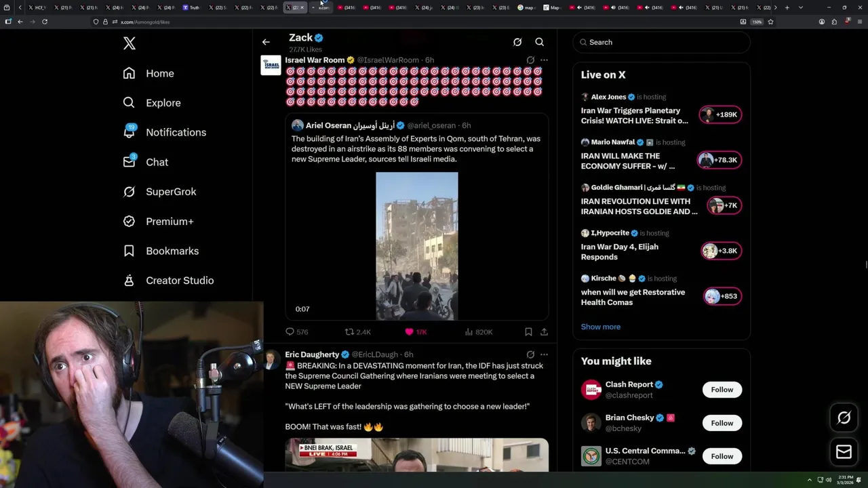Open Clash Report profile name

point(629,384)
